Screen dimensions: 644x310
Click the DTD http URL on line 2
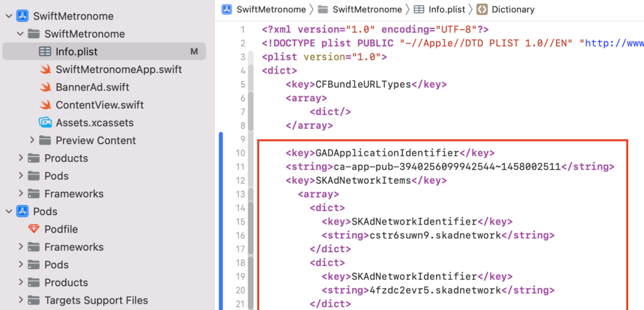pyautogui.click(x=614, y=43)
